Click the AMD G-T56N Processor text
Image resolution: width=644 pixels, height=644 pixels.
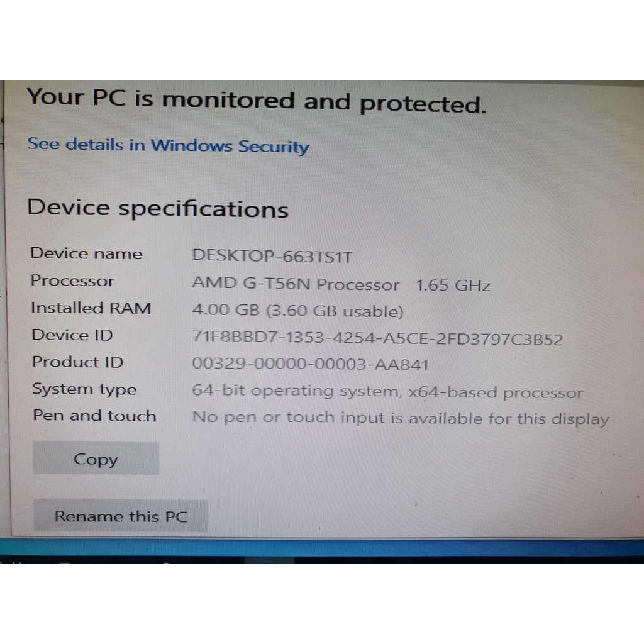pos(295,284)
